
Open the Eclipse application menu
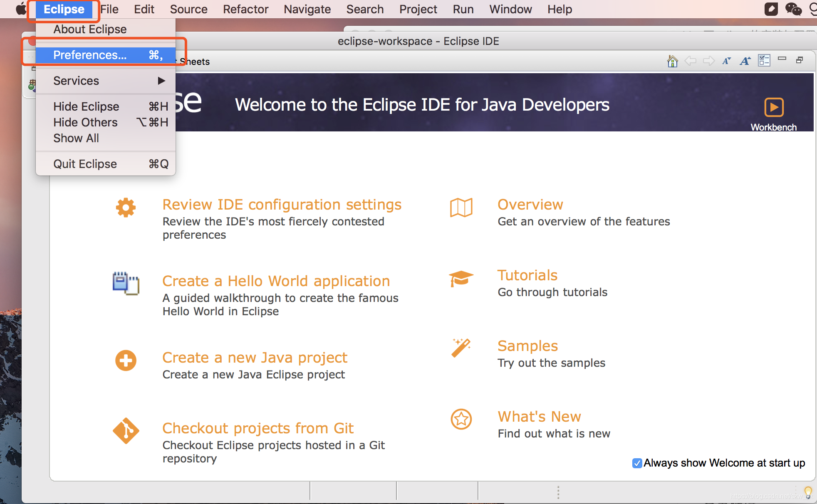[63, 9]
